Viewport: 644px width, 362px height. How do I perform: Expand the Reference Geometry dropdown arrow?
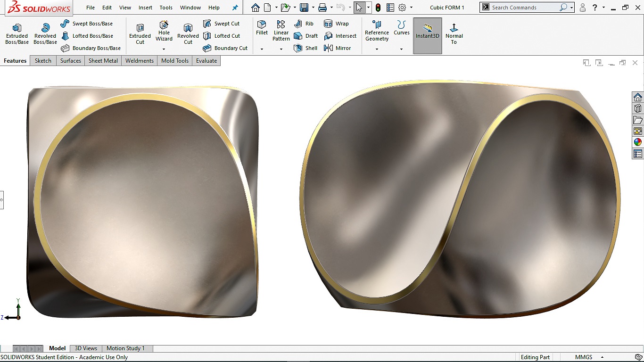click(377, 49)
